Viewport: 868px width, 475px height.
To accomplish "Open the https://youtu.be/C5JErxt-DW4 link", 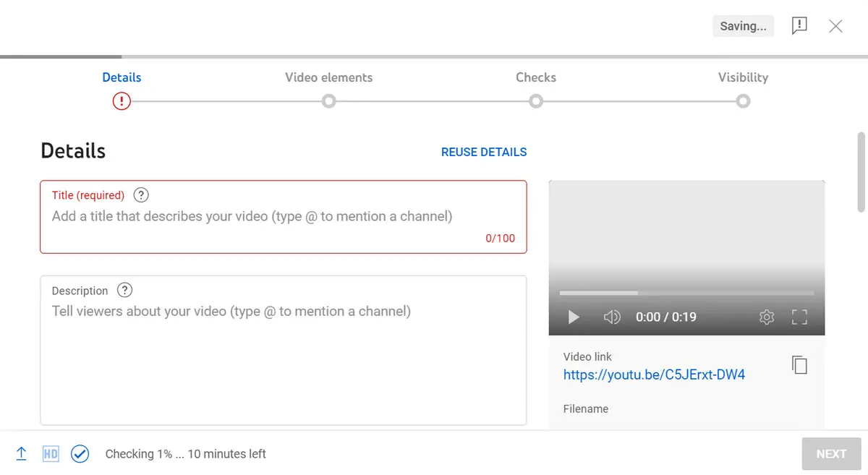I will coord(654,375).
